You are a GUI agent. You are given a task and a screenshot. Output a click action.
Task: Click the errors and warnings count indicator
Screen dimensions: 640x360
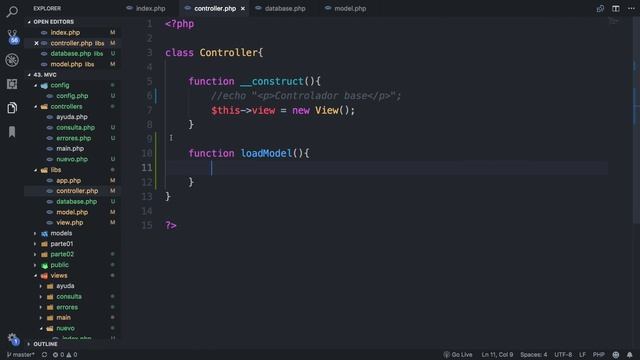[65, 355]
